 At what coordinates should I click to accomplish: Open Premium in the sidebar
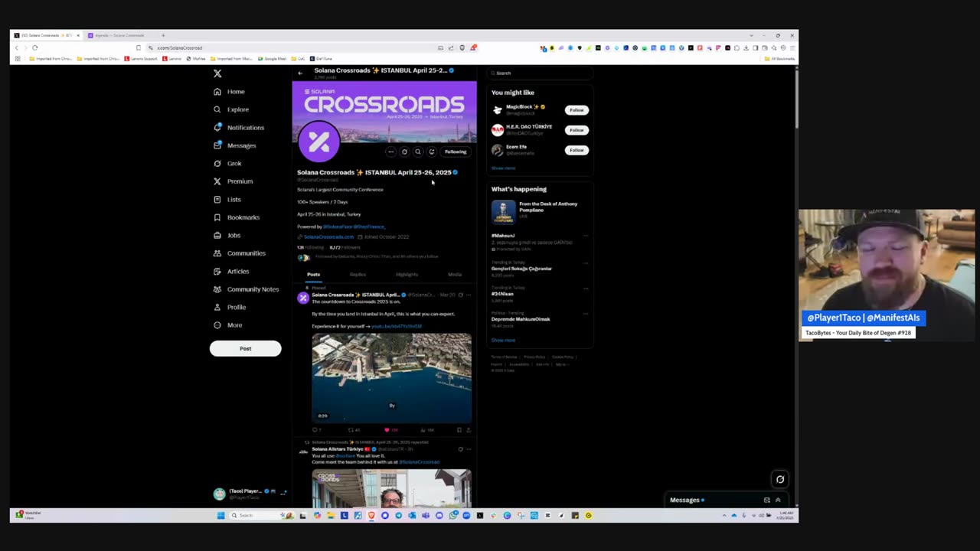(x=233, y=181)
